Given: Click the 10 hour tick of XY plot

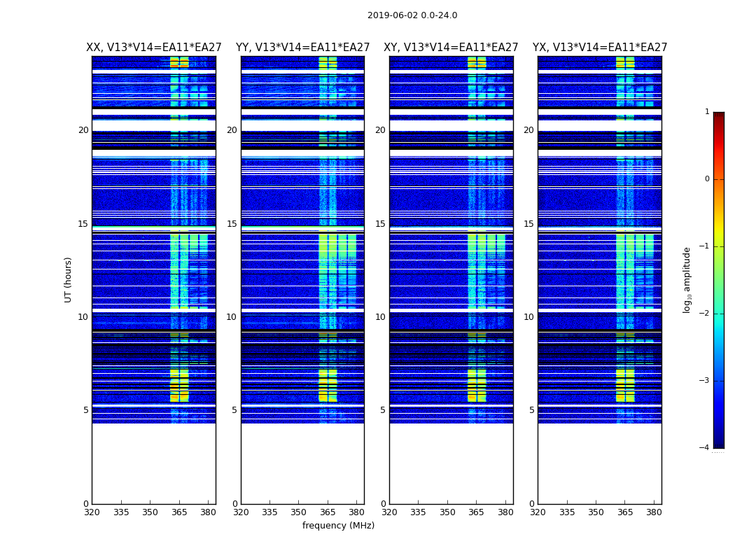Looking at the screenshot, I should (x=380, y=317).
